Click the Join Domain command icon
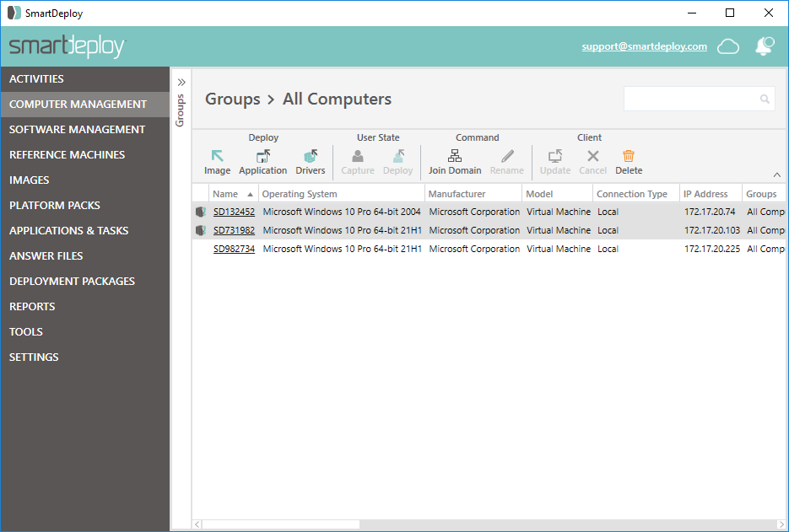Viewport: 789px width, 532px height. (455, 156)
